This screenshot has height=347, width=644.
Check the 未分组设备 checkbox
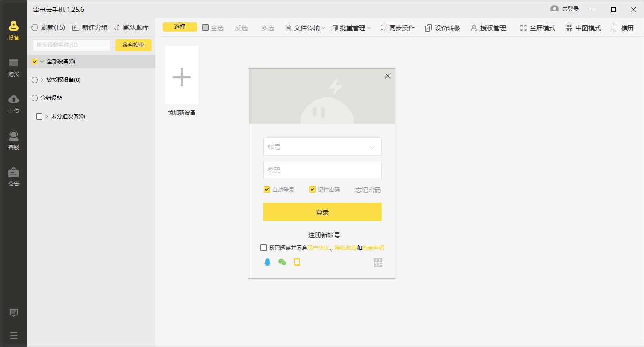tap(39, 116)
